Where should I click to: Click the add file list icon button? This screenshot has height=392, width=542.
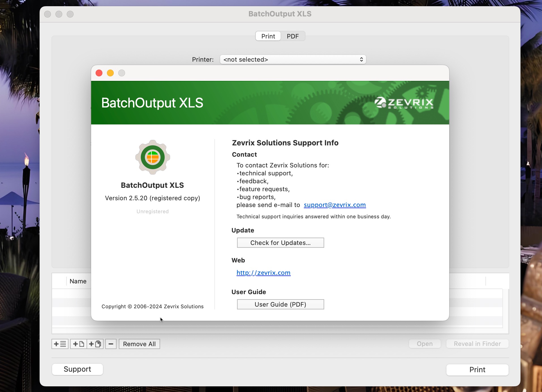60,344
